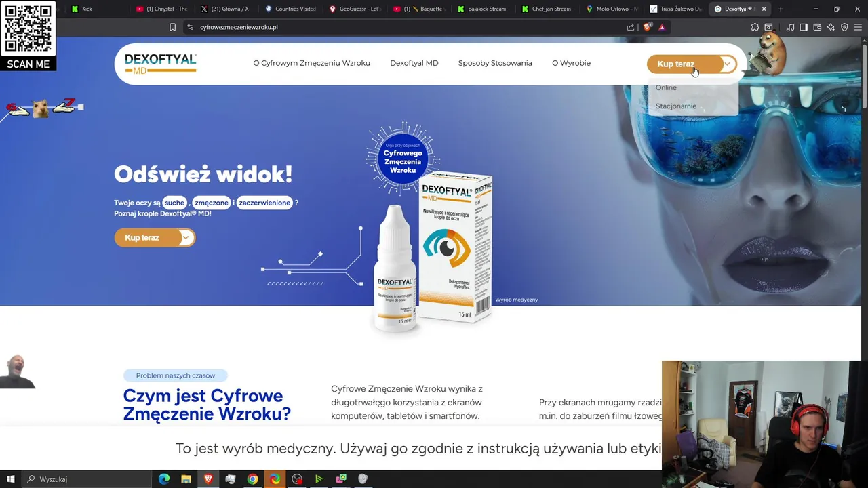Click the 'suche' pill label

pyautogui.click(x=174, y=203)
